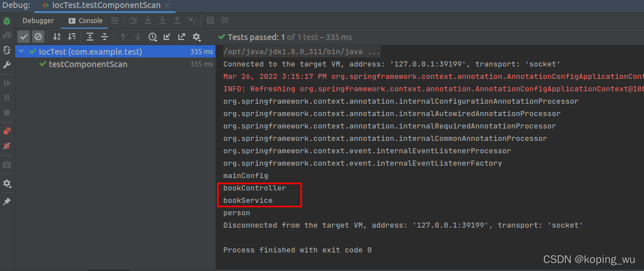Click the red 'Mar 26, 2022' log line
Viewport: 644px width, 271px height.
433,77
